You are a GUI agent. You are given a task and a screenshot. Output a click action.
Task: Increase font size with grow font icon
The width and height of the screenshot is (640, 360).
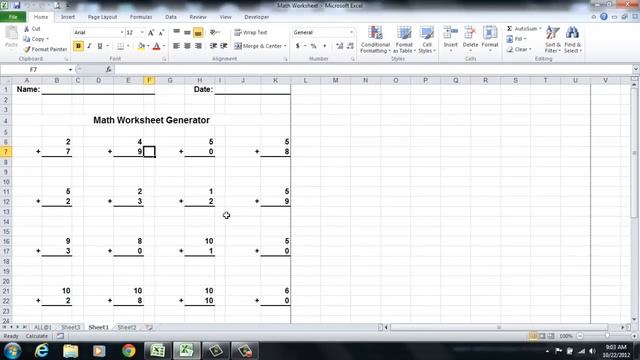tap(151, 33)
